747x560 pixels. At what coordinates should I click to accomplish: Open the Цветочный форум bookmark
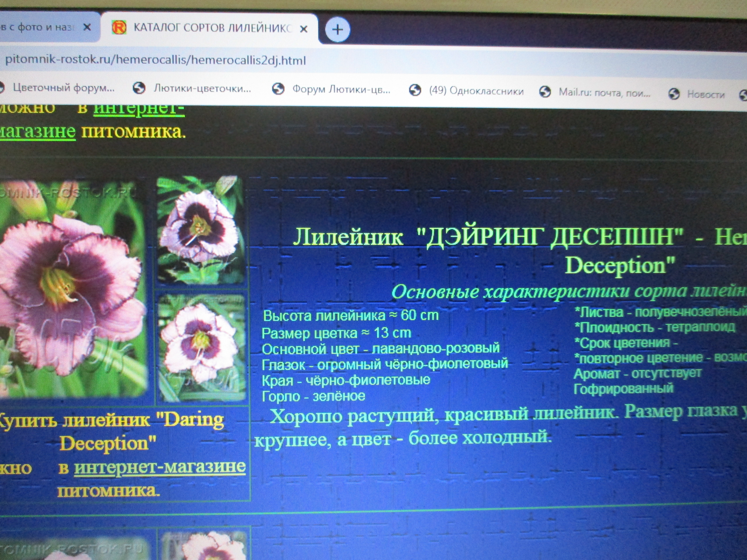(64, 88)
